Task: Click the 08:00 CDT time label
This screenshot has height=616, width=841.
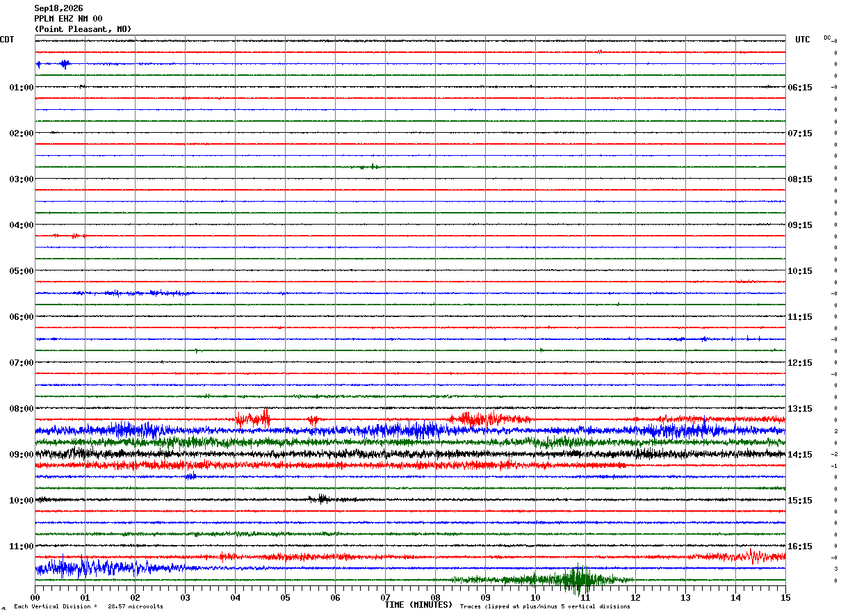Action: [21, 409]
